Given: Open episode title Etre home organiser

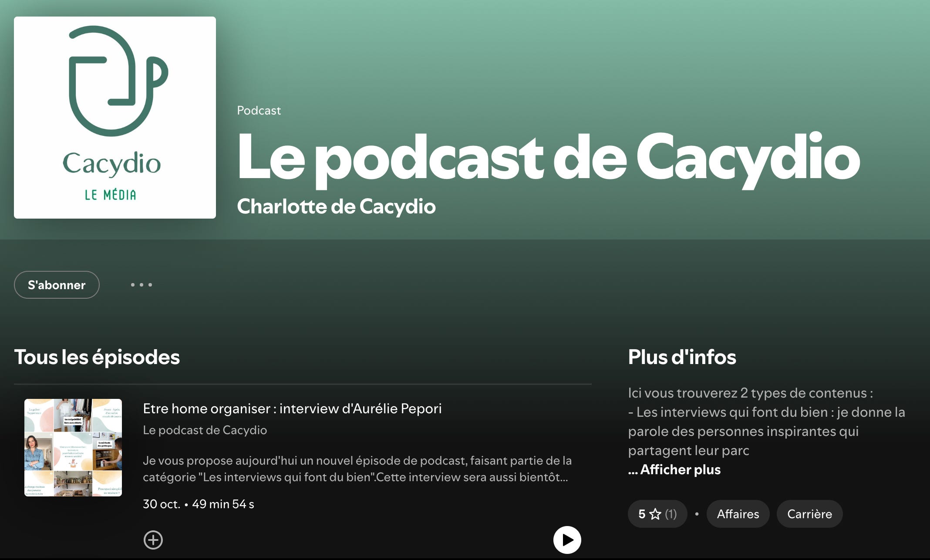Looking at the screenshot, I should (292, 408).
